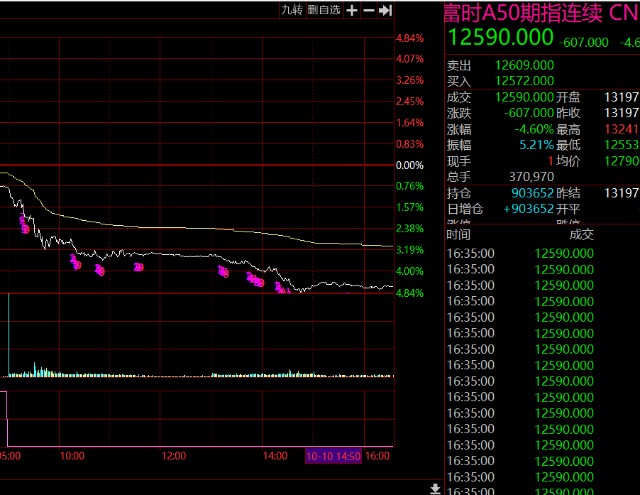The image size is (640, 495).
Task: Select the 买入 price 12572.000
Action: 524,81
